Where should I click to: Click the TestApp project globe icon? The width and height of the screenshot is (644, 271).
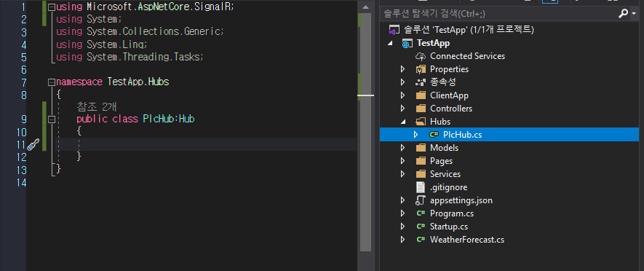(407, 43)
